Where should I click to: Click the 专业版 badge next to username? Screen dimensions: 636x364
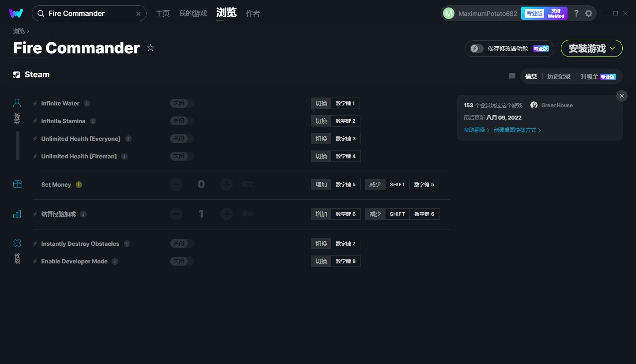[x=534, y=13]
